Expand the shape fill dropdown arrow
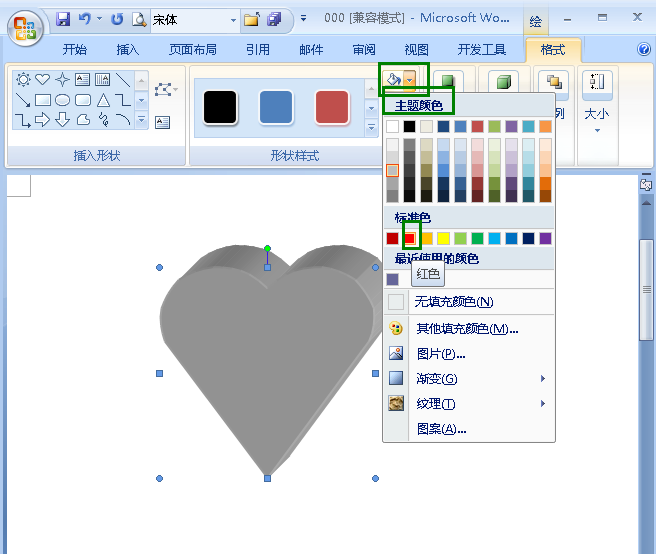This screenshot has width=656, height=554. pos(410,79)
